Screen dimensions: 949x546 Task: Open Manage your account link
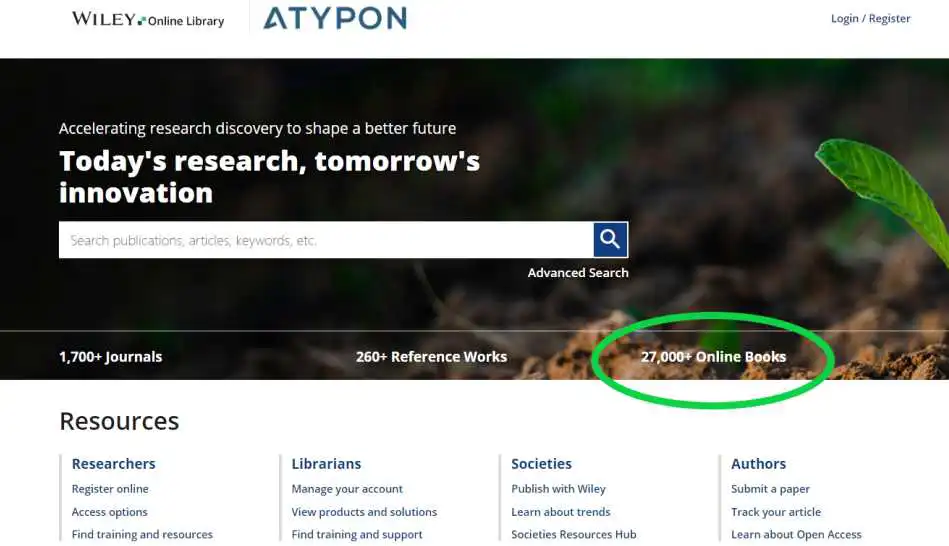[x=347, y=488]
